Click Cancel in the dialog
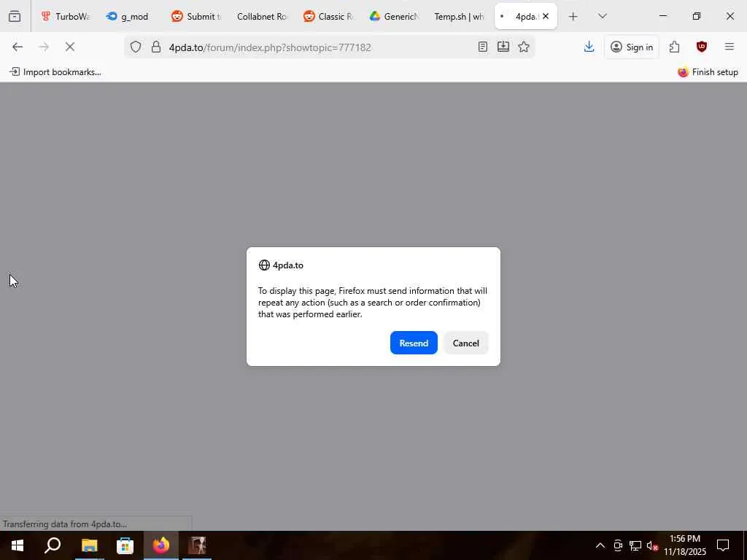 tap(466, 343)
